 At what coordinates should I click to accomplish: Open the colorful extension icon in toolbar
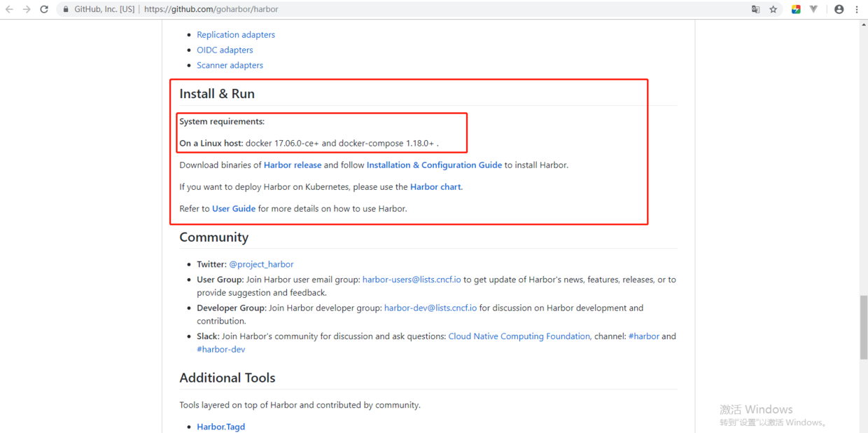(x=796, y=9)
